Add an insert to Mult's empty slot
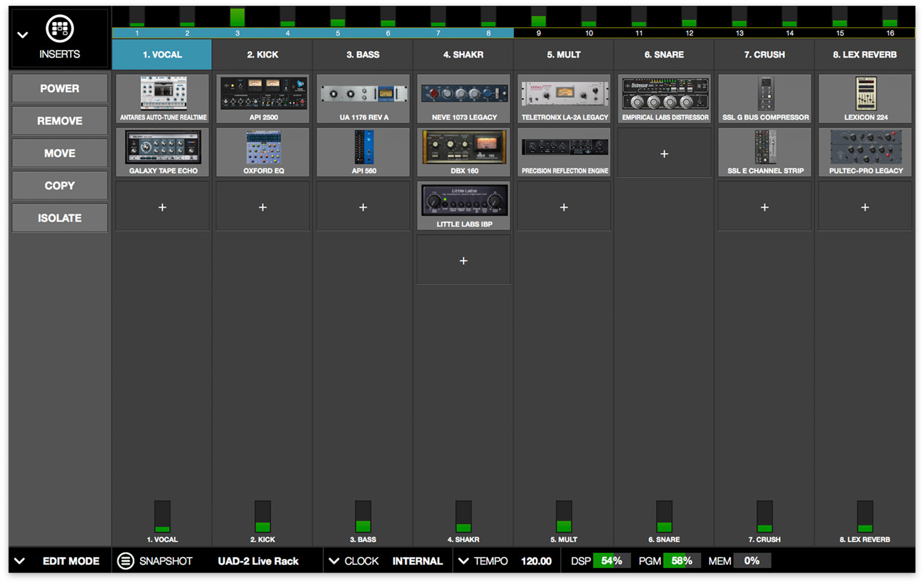 564,207
